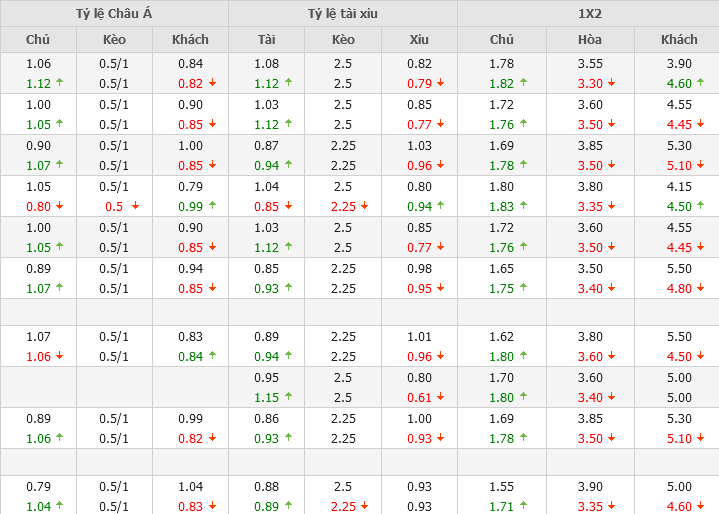
Task: Click the up arrow next to 0.84
Action: 211,357
